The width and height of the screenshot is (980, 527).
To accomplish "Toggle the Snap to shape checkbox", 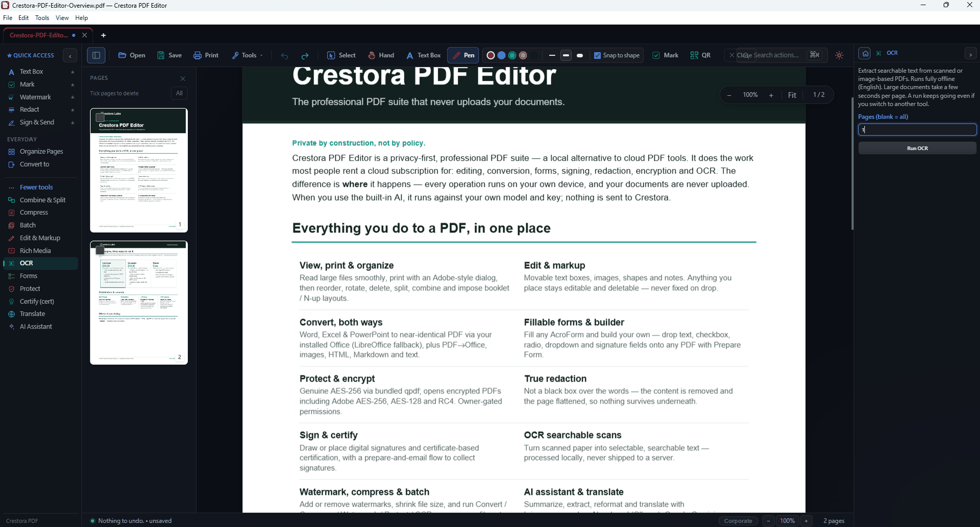I will coord(597,55).
